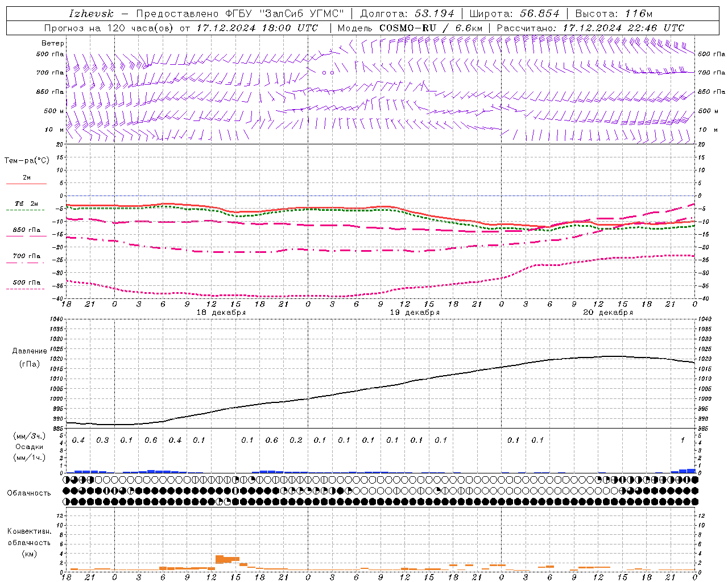This screenshot has height=582, width=728.
Task: Click the Конвективн. convective cloud label
Action: coord(29,531)
